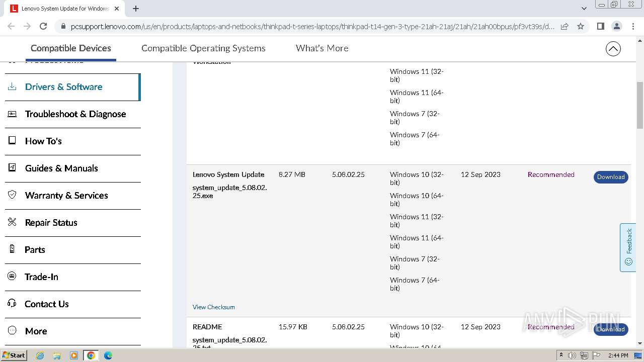Open Repair Status in the sidebar
The width and height of the screenshot is (644, 362).
click(x=73, y=223)
